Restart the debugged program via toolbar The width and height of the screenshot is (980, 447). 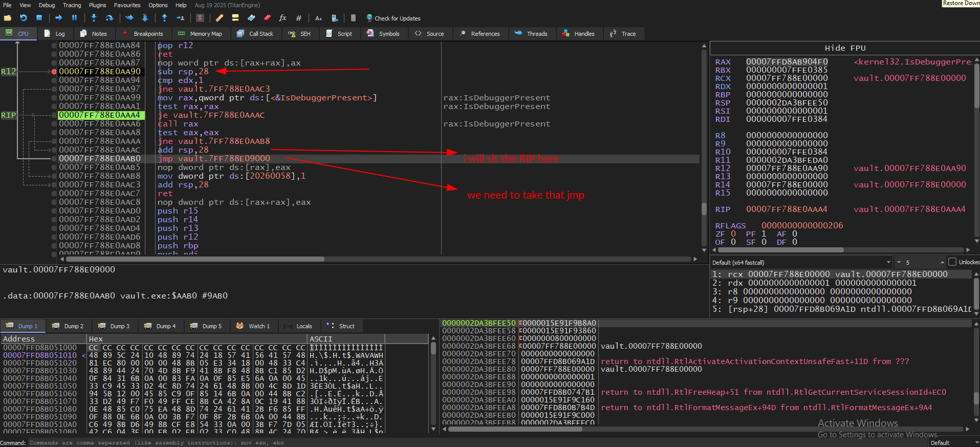(x=24, y=18)
